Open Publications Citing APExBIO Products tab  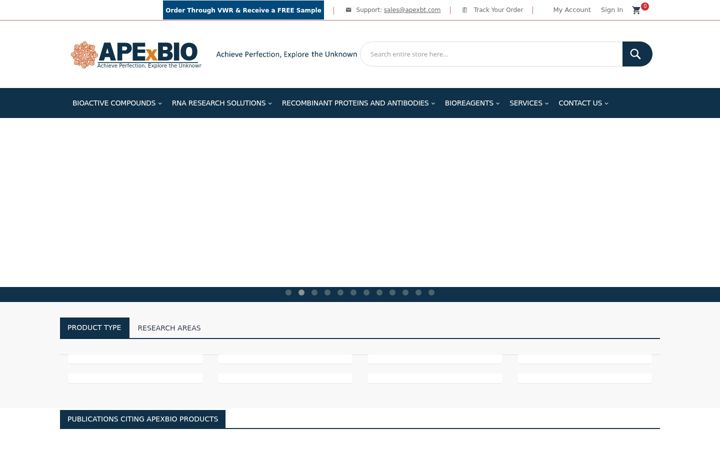143,419
